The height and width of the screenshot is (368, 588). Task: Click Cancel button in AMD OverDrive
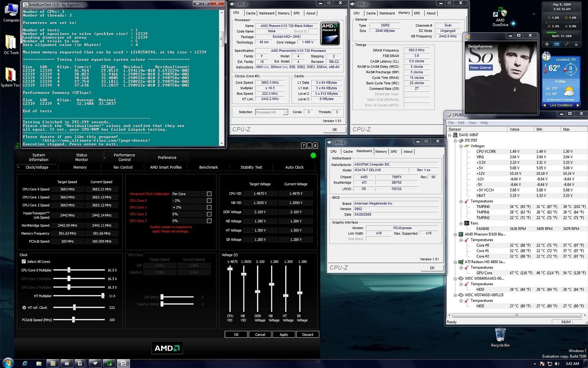[260, 335]
